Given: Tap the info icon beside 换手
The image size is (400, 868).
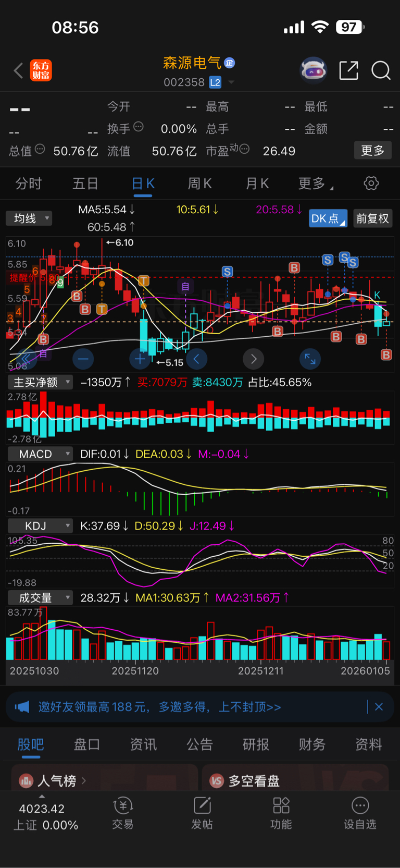Looking at the screenshot, I should [139, 127].
